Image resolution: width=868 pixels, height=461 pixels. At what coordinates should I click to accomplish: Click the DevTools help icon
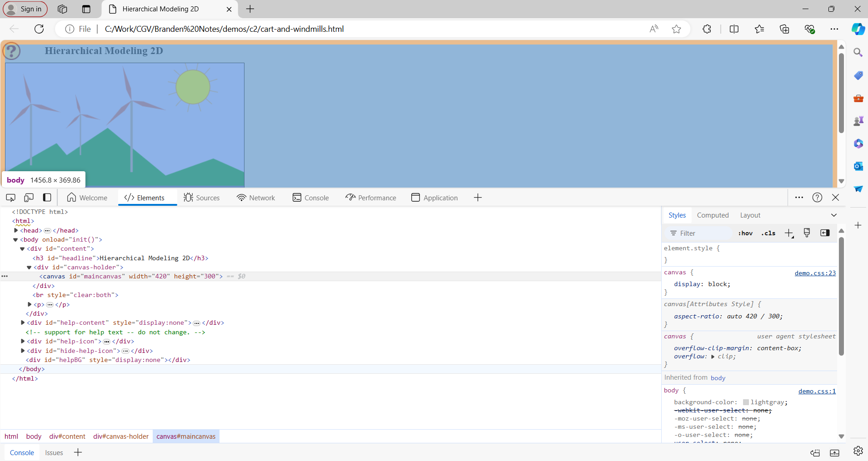[x=817, y=198]
